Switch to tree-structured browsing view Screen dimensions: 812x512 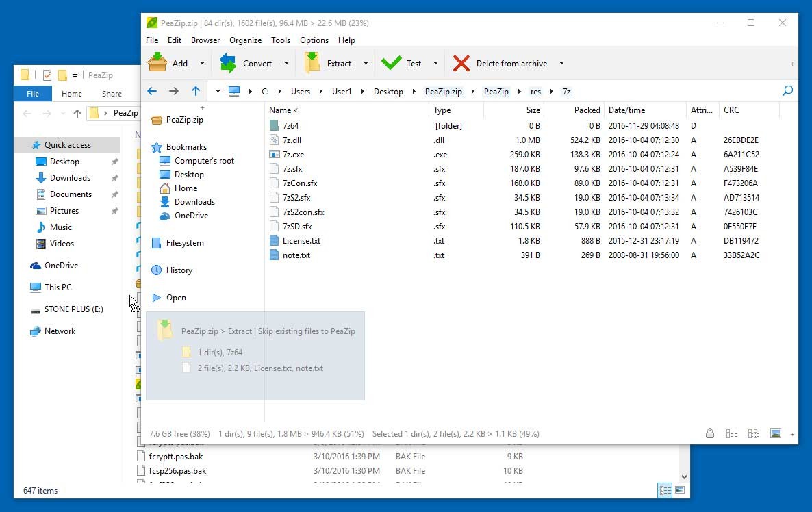(754, 433)
